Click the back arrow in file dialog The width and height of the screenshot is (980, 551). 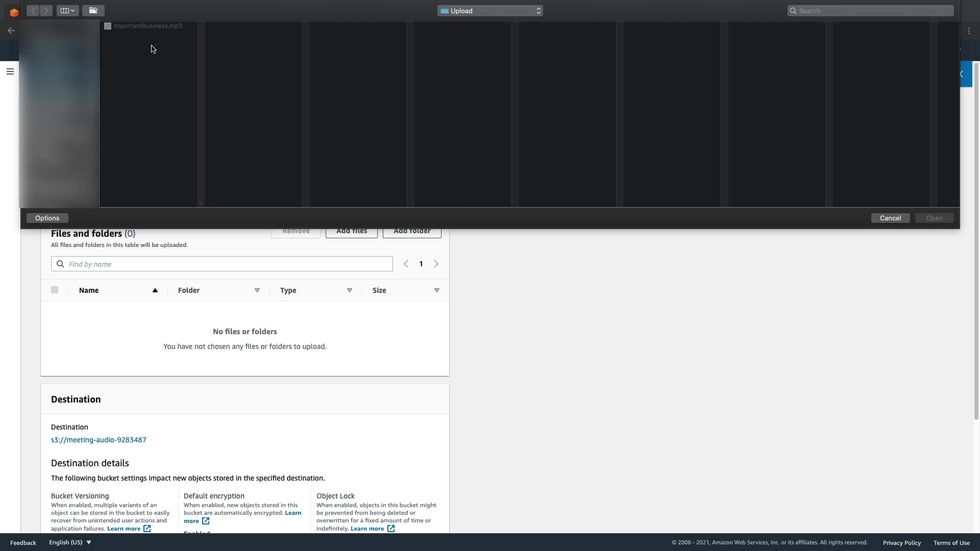coord(33,11)
